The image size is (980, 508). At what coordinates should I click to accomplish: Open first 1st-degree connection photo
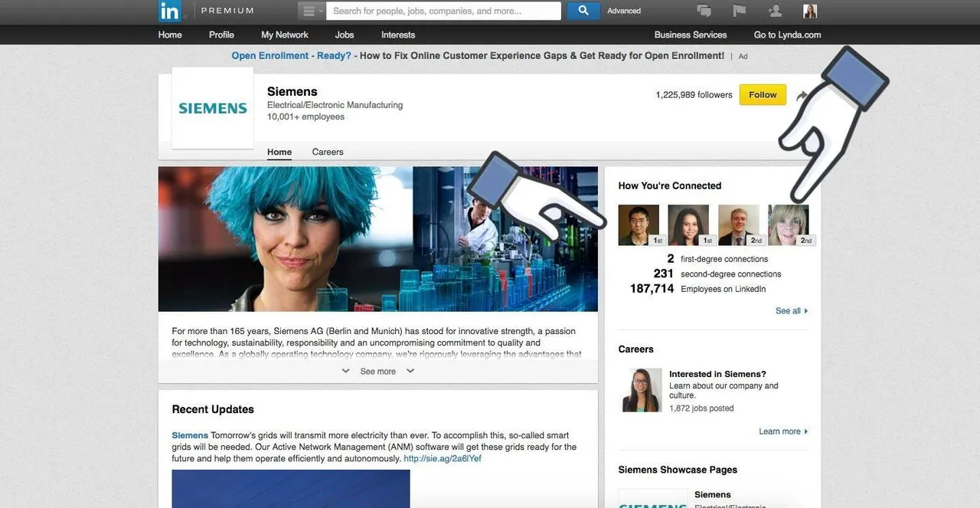point(639,225)
